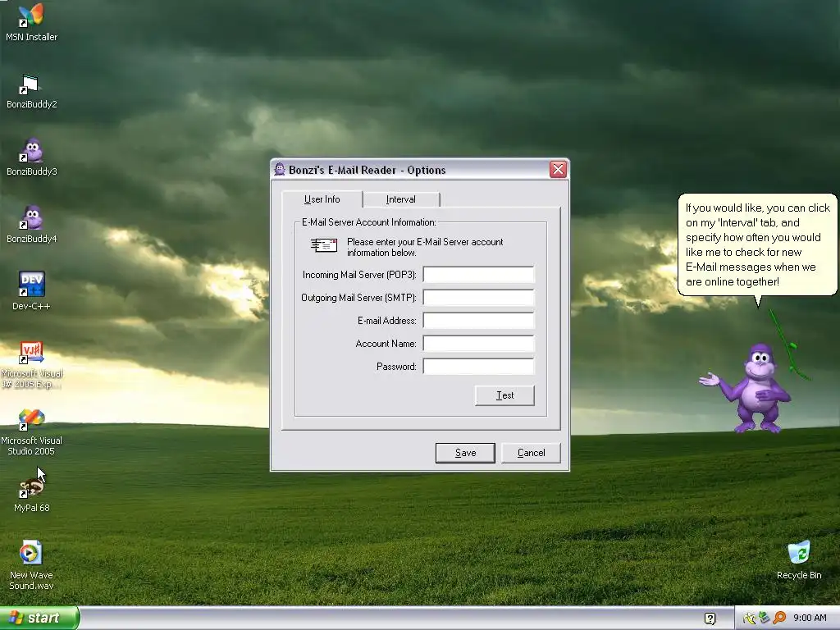The image size is (840, 630).
Task: Select the Microsoft Visual J# 2005 shortcut
Action: pos(31,364)
